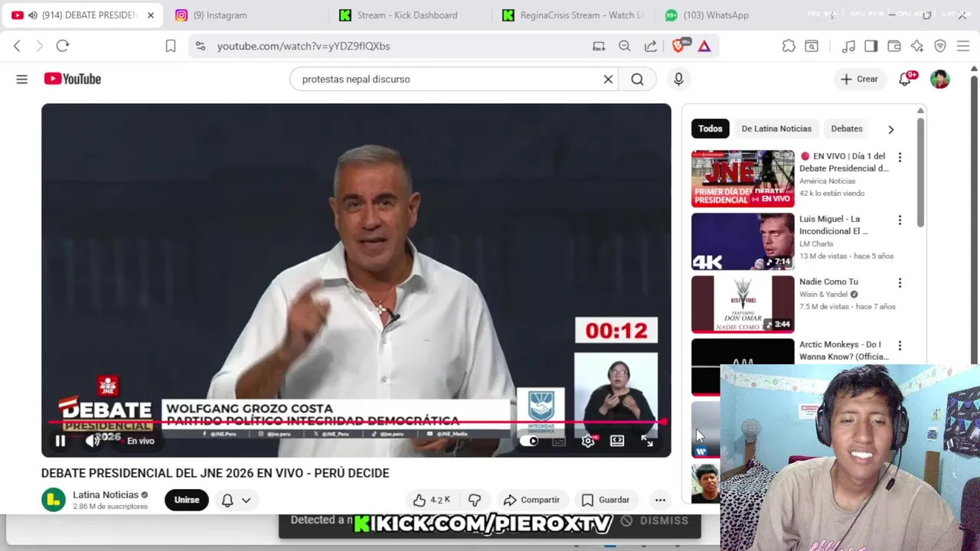980x551 pixels.
Task: Switch to ReginaCrisis Stream browser tab
Action: pyautogui.click(x=574, y=15)
